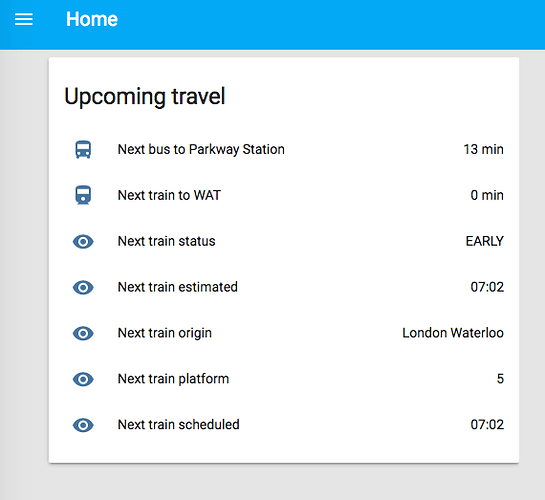Select the Next train origin label
Viewport: 545px width, 500px height.
click(x=165, y=333)
